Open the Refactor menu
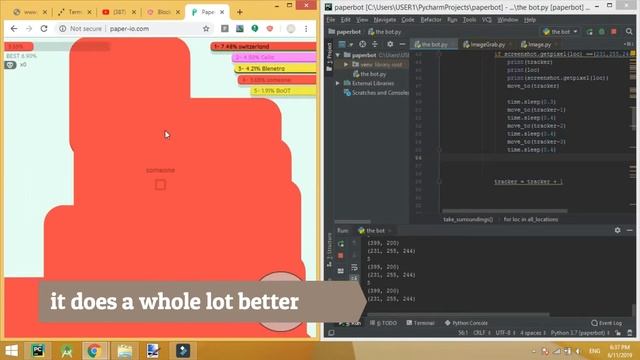Image resolution: width=640 pixels, height=360 pixels. (x=431, y=20)
